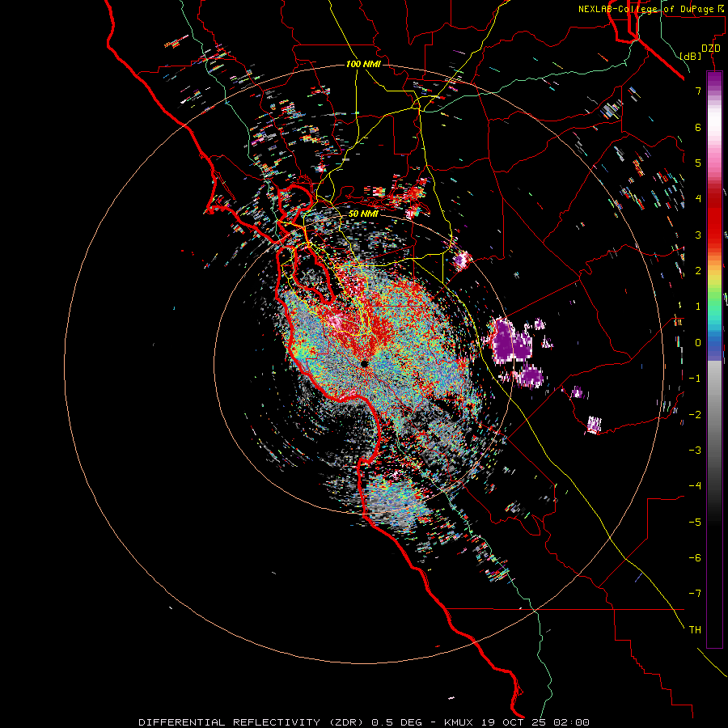
Task: Click the scale tick label -3
Action: [695, 450]
